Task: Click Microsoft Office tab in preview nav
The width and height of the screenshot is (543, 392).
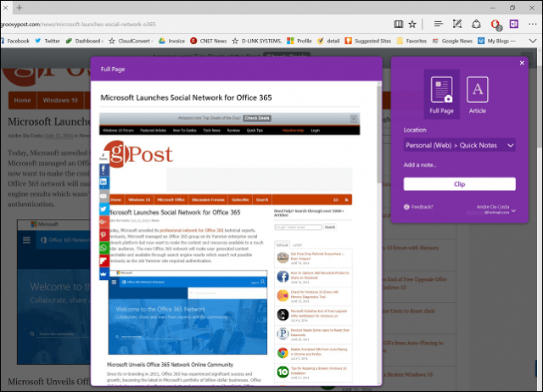Action: [x=171, y=199]
